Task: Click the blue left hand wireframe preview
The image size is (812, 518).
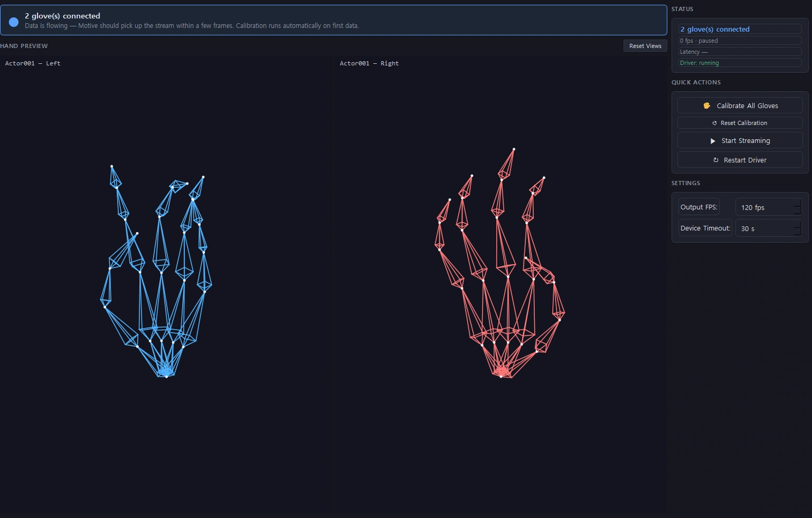Action: pos(157,271)
